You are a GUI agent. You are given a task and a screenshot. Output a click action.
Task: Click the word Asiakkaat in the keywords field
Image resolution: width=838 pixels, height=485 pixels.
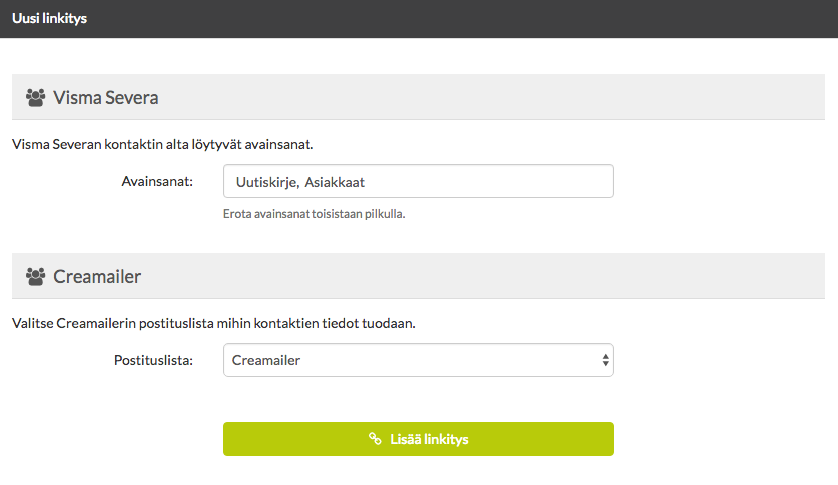pos(335,182)
